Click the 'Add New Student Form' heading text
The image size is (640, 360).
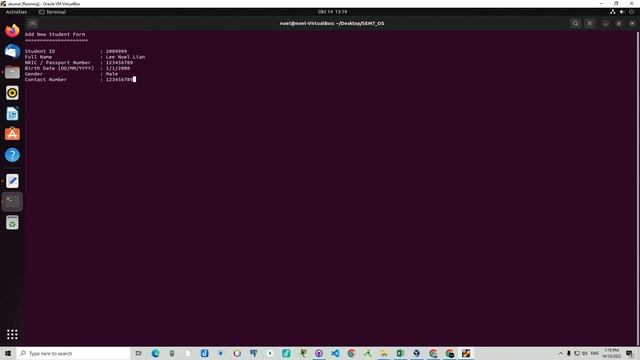pos(55,34)
